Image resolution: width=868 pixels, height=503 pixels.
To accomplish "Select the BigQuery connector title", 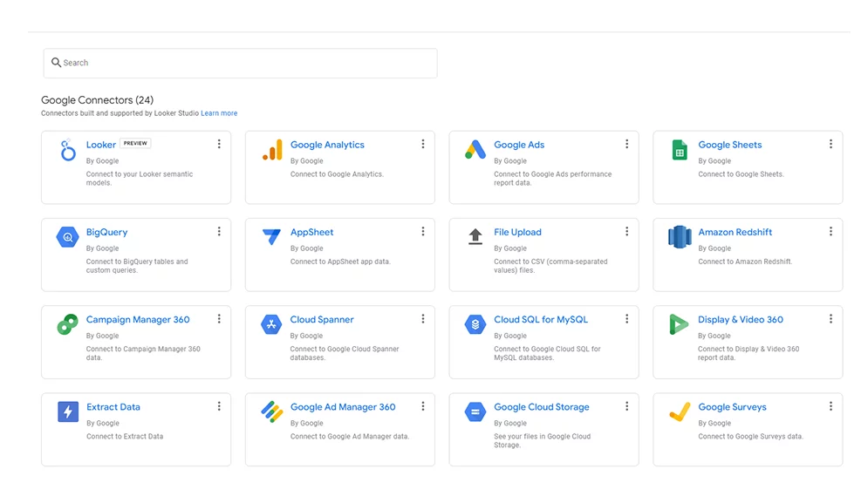I will [x=106, y=232].
